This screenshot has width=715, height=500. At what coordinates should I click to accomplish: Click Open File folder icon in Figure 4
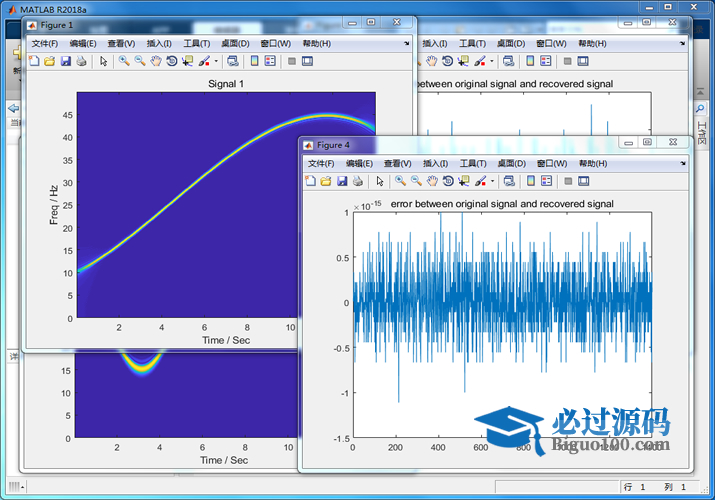326,181
